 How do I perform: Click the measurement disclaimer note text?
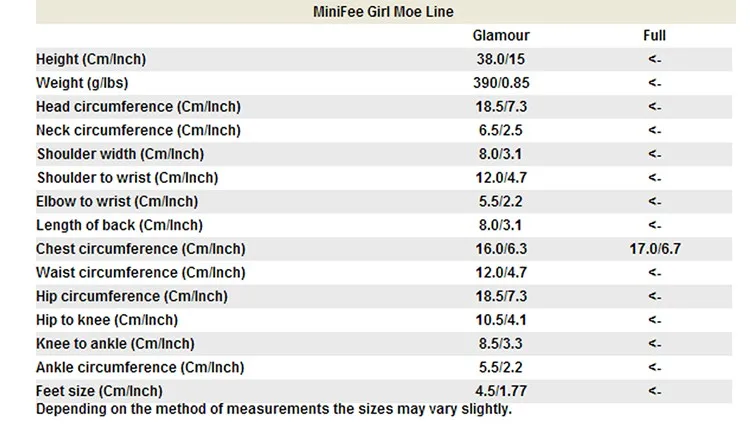pos(274,409)
